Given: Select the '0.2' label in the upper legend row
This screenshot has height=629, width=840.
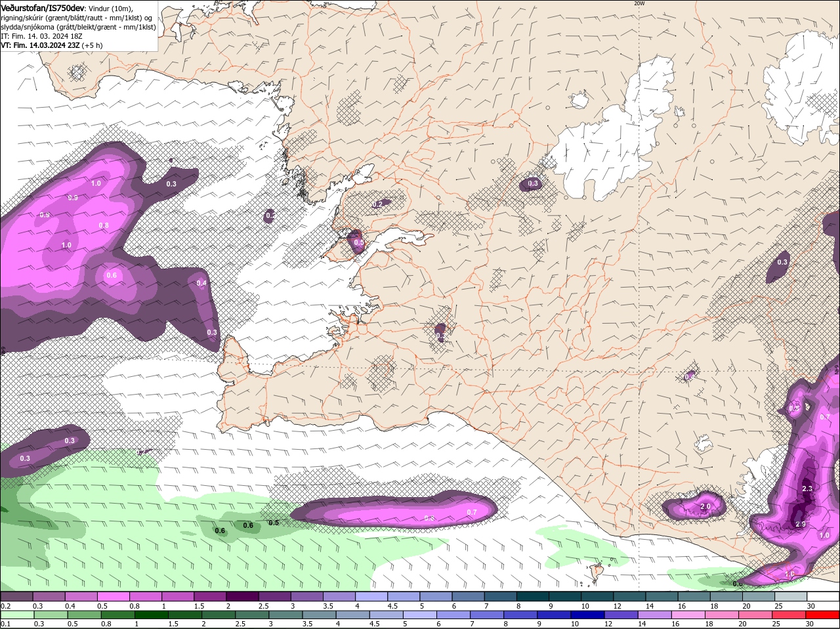Looking at the screenshot, I should click(5, 606).
